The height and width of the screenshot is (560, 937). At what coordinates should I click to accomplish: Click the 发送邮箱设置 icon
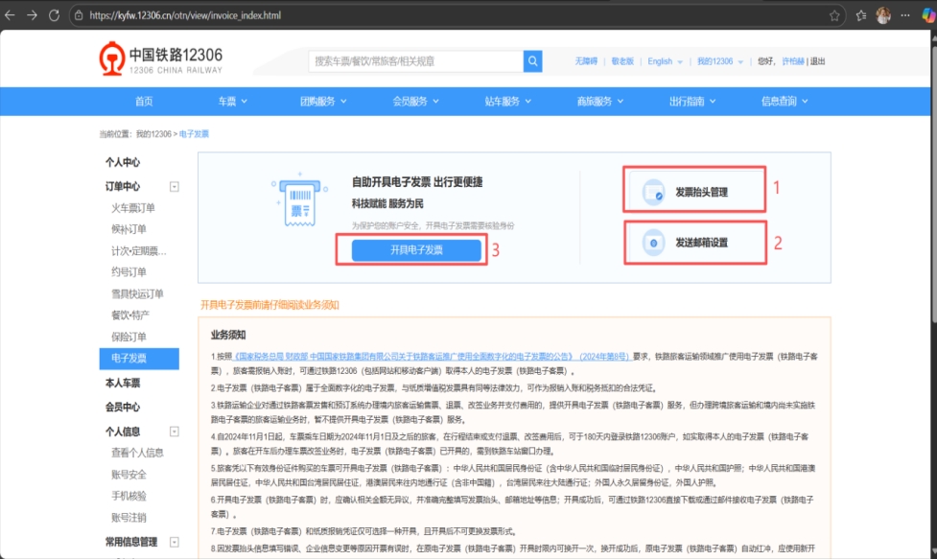[653, 243]
